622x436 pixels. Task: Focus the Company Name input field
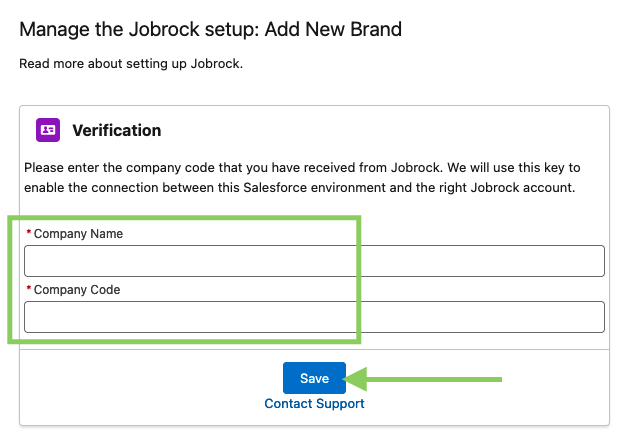point(314,261)
